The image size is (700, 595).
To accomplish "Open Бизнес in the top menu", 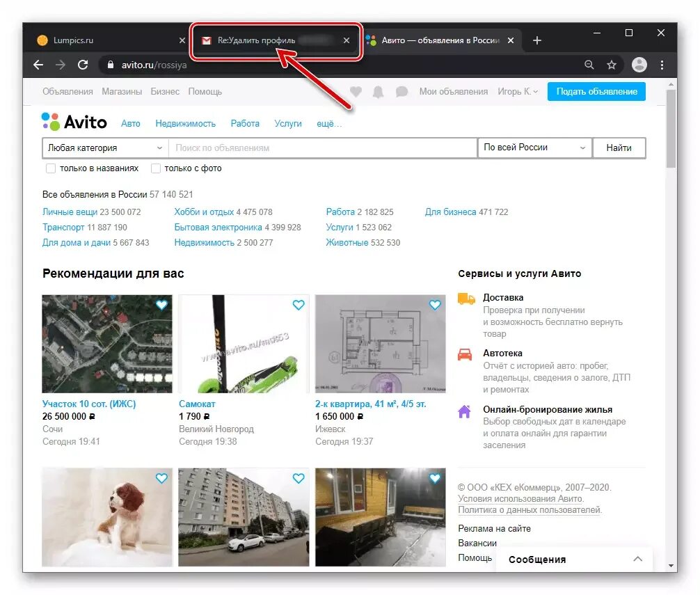I will [165, 91].
